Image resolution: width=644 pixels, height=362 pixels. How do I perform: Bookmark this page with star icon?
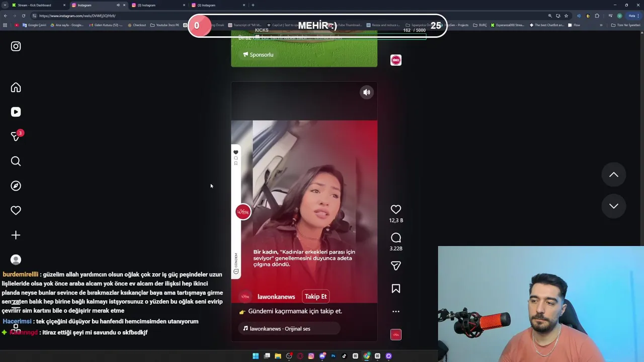[x=566, y=16]
